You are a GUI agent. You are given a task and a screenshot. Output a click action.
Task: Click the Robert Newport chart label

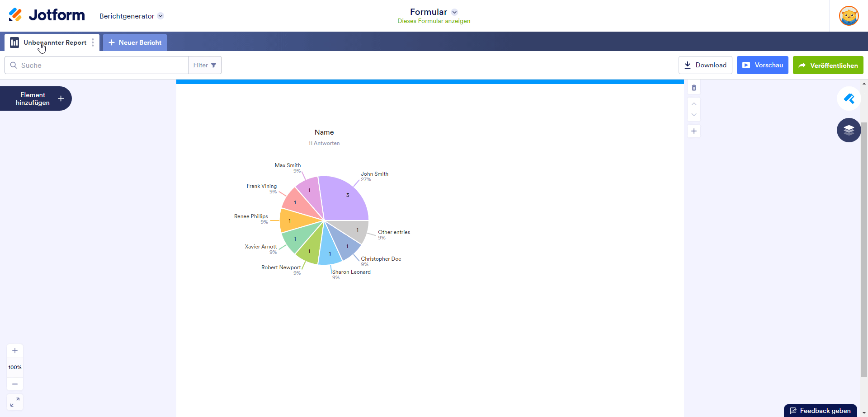pos(281,267)
